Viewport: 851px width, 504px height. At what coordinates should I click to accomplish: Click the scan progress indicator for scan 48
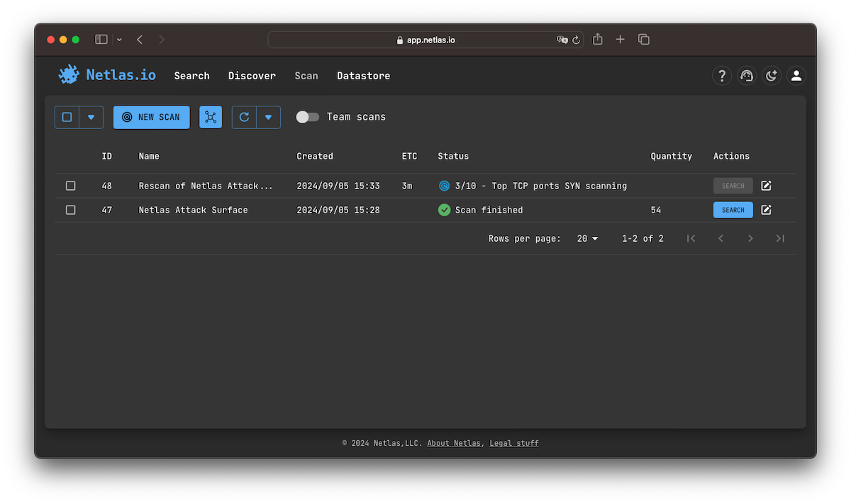point(443,186)
